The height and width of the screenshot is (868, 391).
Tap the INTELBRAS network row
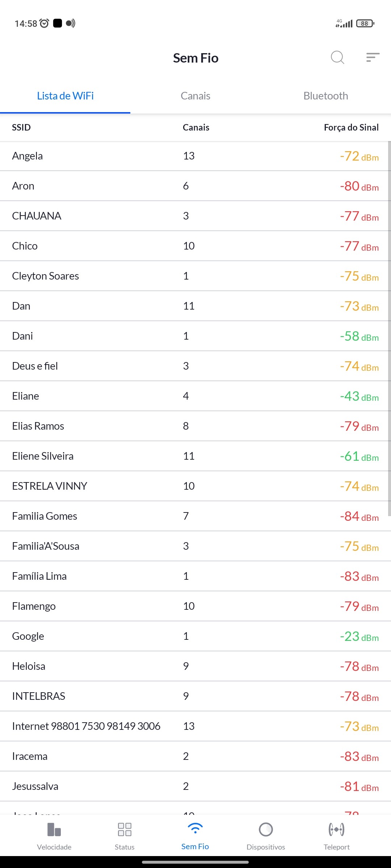[x=195, y=696]
